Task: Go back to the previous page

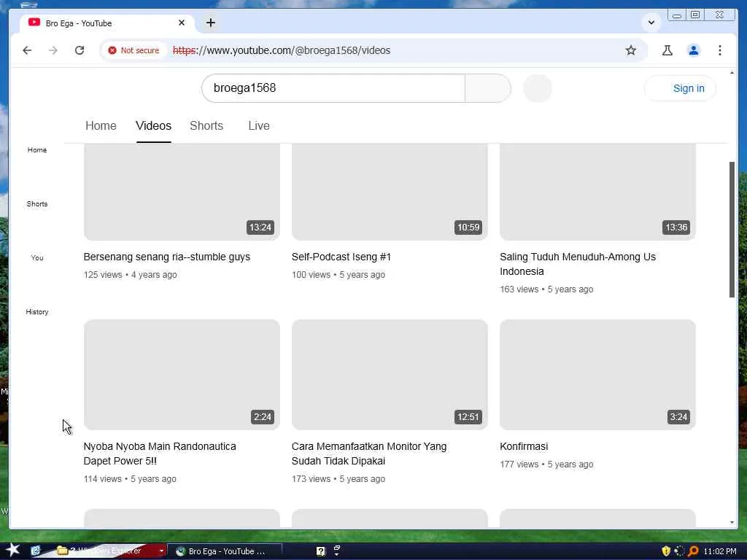Action: point(27,50)
